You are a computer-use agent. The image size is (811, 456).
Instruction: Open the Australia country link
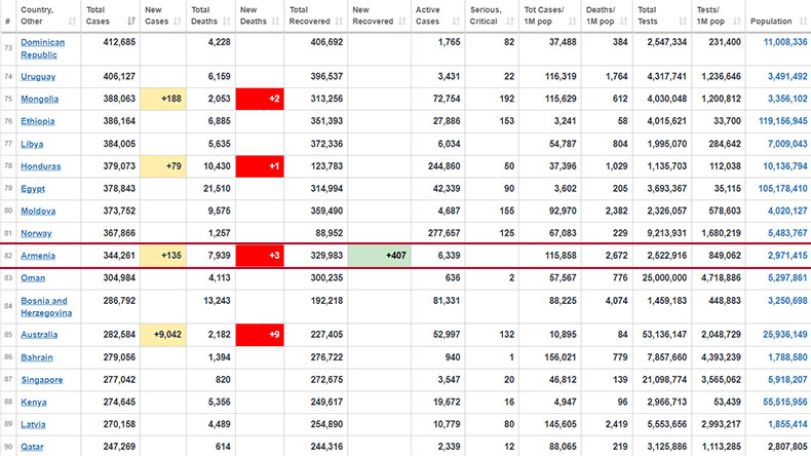[x=39, y=335]
